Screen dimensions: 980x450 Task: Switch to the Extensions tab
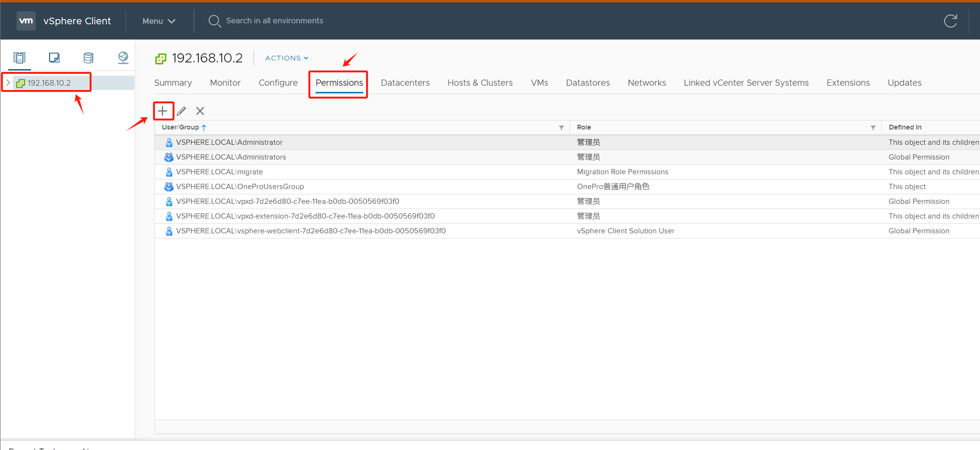click(848, 83)
